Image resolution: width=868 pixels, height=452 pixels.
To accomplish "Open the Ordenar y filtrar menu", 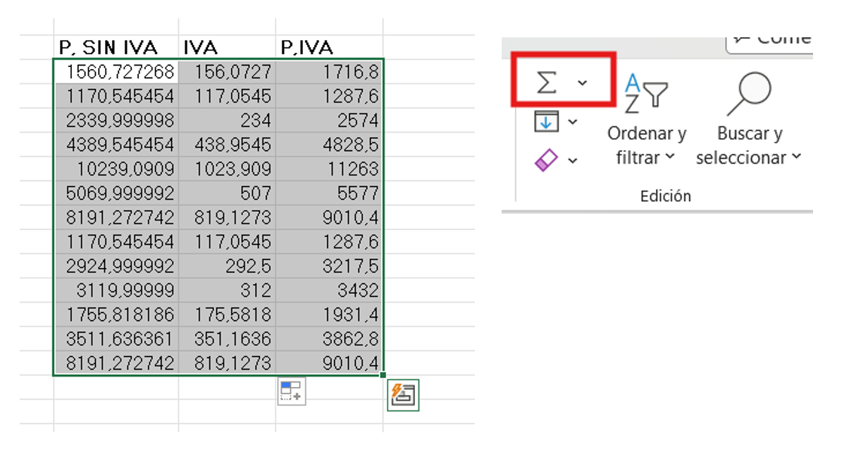I will pyautogui.click(x=646, y=145).
